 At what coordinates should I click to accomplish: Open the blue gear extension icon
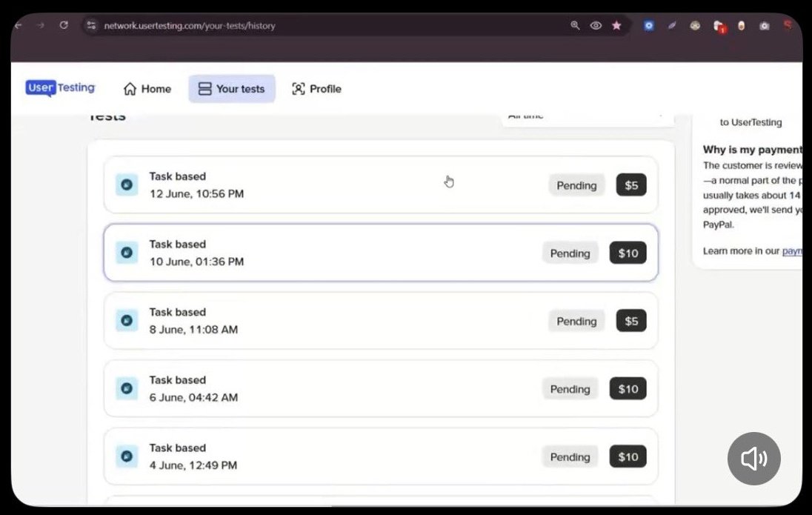coord(649,25)
